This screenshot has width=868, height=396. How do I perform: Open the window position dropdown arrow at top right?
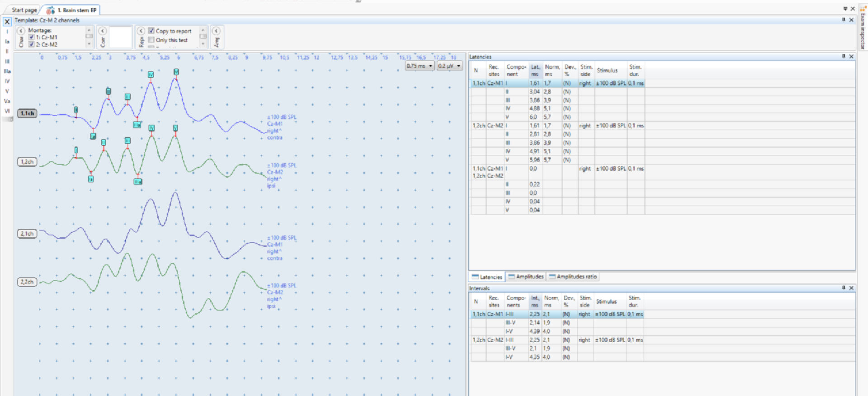(845, 9)
